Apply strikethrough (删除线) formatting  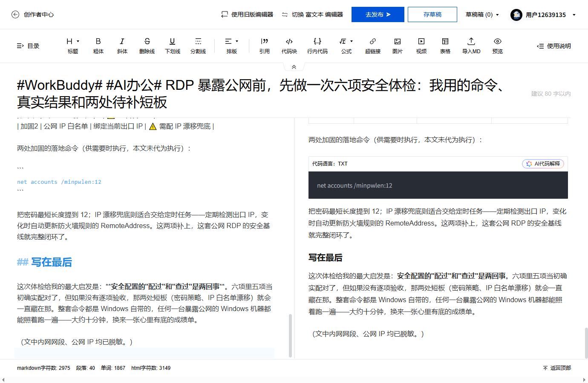tap(147, 46)
